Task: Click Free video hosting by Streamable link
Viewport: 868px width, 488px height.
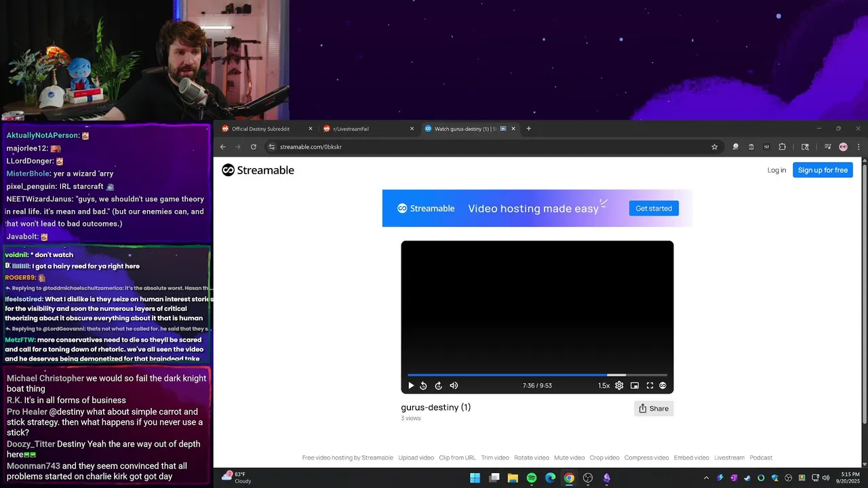Action: point(347,457)
